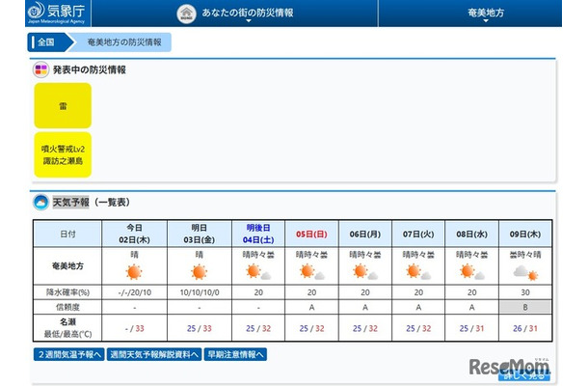Click the sun-cloud icon for 06日(月)
This screenshot has height=386, width=588.
click(365, 272)
